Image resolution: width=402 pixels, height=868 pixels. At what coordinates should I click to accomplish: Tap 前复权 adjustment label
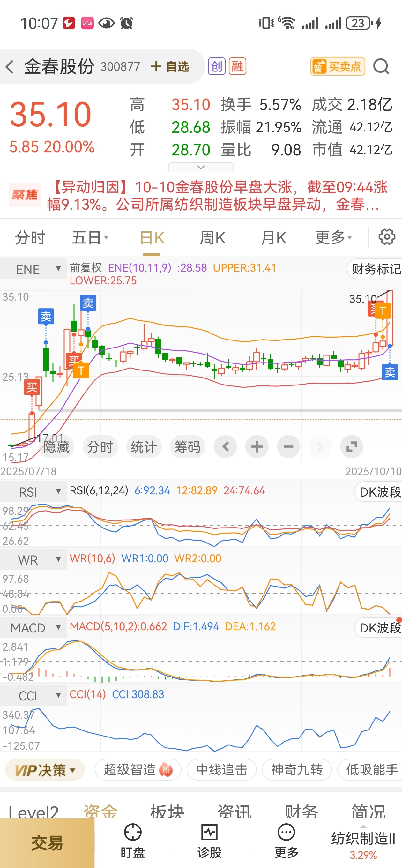(x=86, y=268)
